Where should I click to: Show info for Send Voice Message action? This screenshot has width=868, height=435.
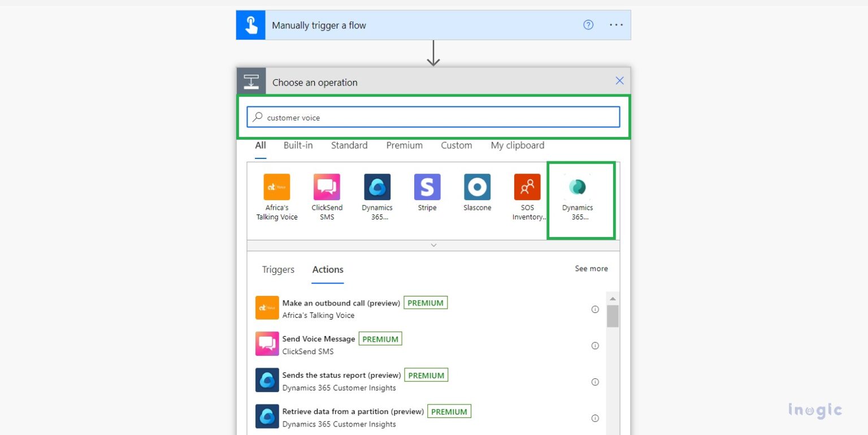tap(594, 346)
